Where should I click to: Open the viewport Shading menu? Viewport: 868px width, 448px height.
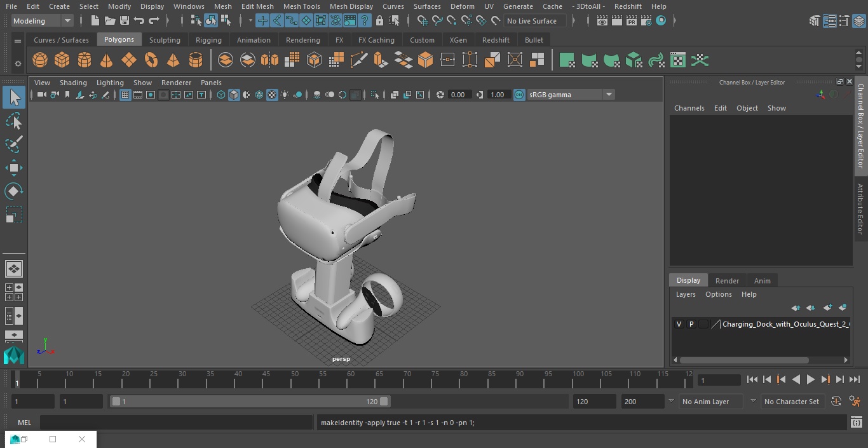pyautogui.click(x=73, y=83)
